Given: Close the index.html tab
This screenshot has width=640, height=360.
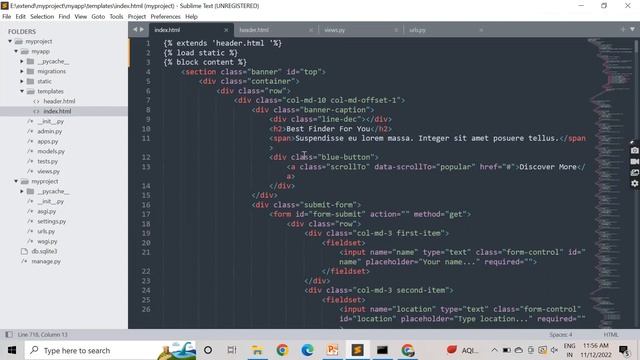Looking at the screenshot, I should pos(226,30).
